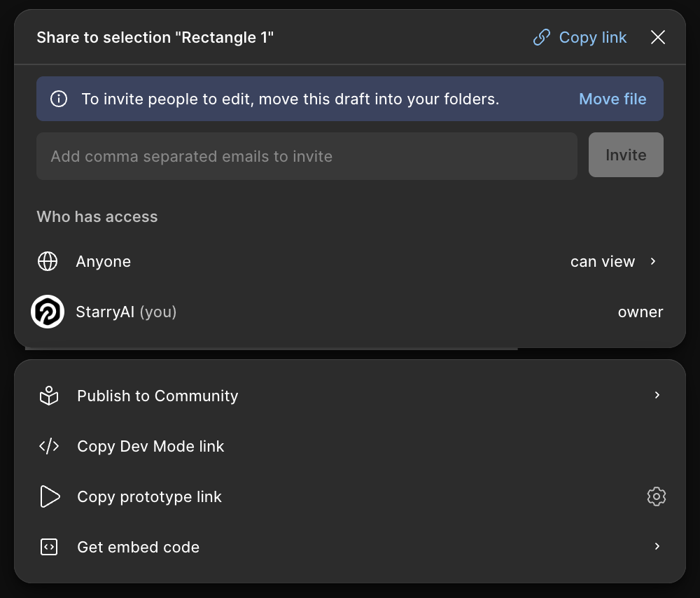Expand Publish to Community chevron

coord(657,395)
